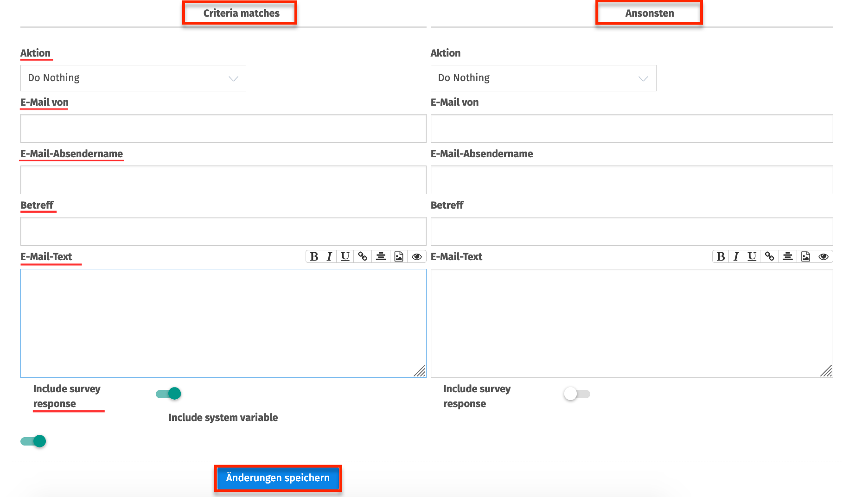Expand the Aktion dropdown under Ansonsten
The image size is (868, 497).
[543, 78]
